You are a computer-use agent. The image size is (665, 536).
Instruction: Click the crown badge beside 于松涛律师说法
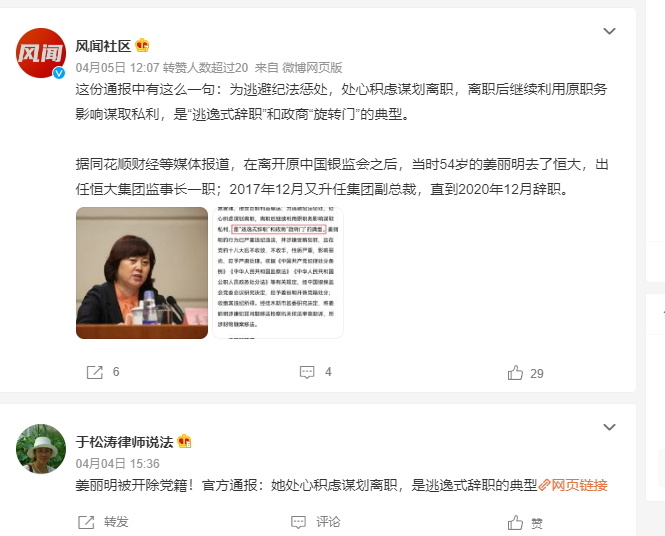(x=184, y=441)
